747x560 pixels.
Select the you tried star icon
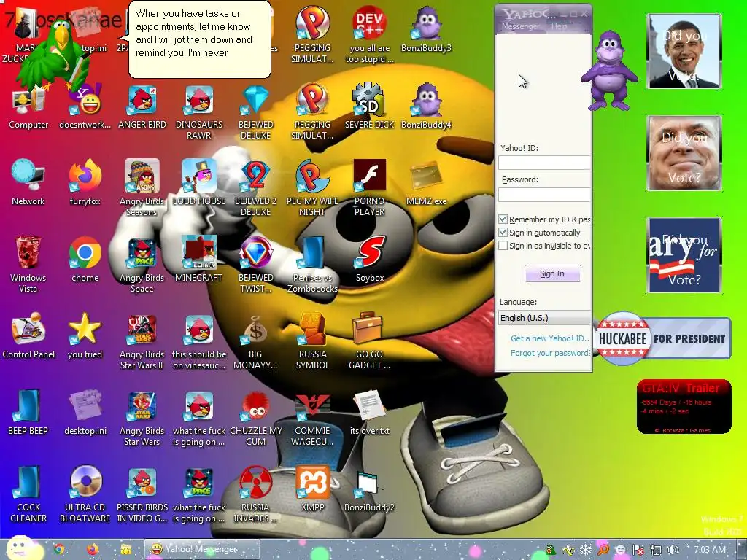point(85,329)
